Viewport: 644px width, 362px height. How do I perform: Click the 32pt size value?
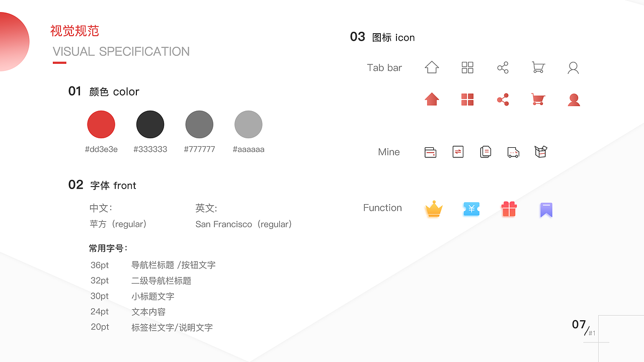(x=100, y=281)
